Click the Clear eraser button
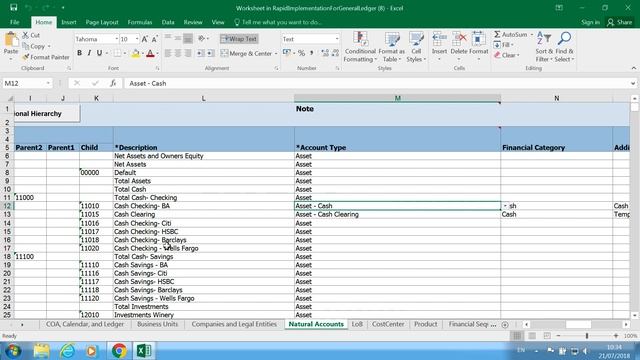This screenshot has height=360, width=640. [x=506, y=55]
